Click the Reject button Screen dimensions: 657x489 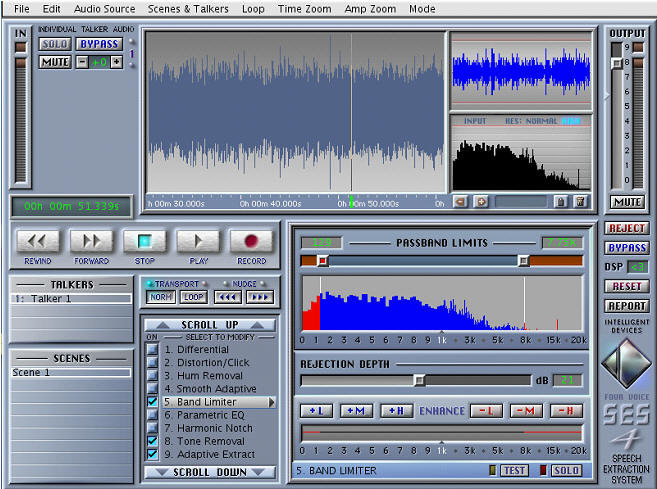tap(626, 228)
